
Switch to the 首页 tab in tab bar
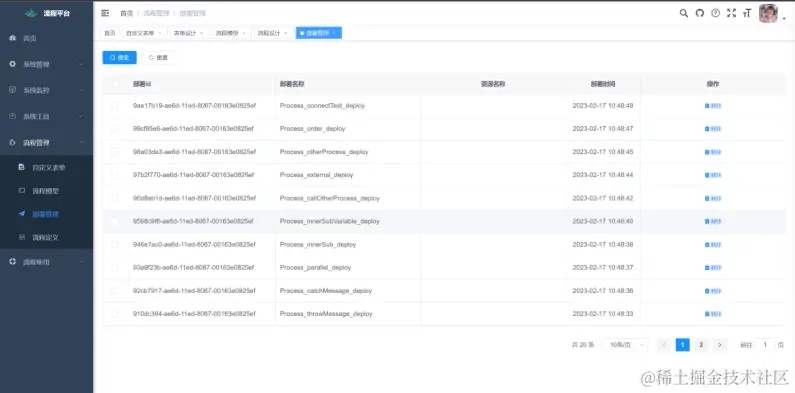coord(110,33)
